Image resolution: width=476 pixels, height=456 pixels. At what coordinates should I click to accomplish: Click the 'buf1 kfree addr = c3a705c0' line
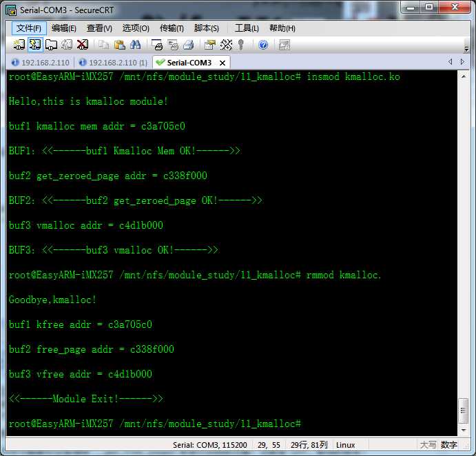coord(81,324)
